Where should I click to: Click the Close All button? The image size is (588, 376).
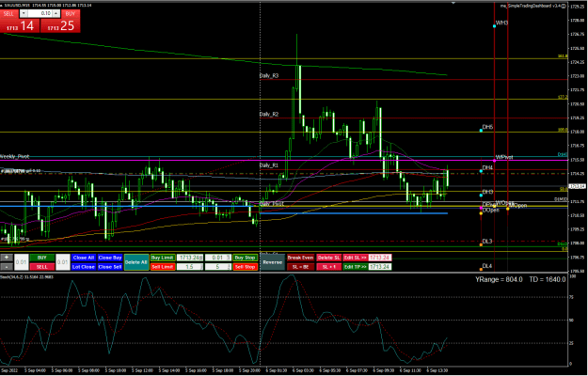84,258
